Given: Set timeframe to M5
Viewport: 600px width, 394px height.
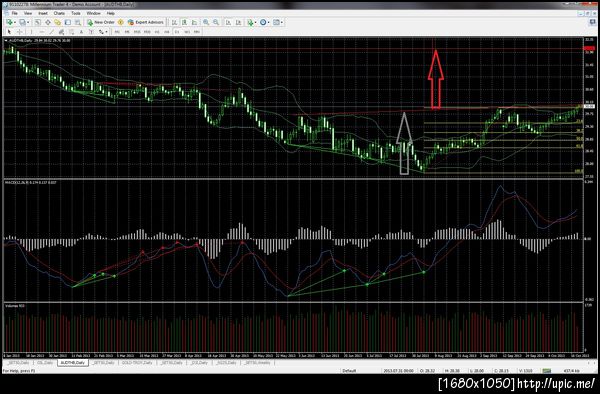Looking at the screenshot, I should pyautogui.click(x=127, y=32).
